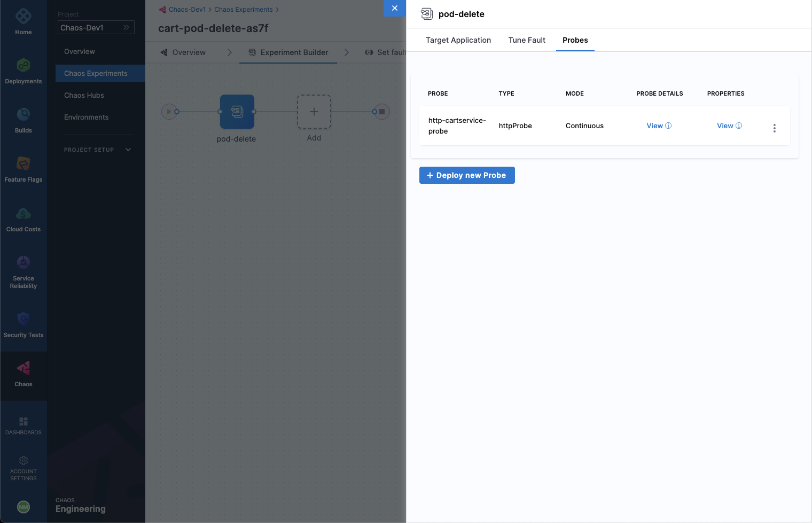
Task: Click the pod-delete label under the node
Action: [236, 139]
